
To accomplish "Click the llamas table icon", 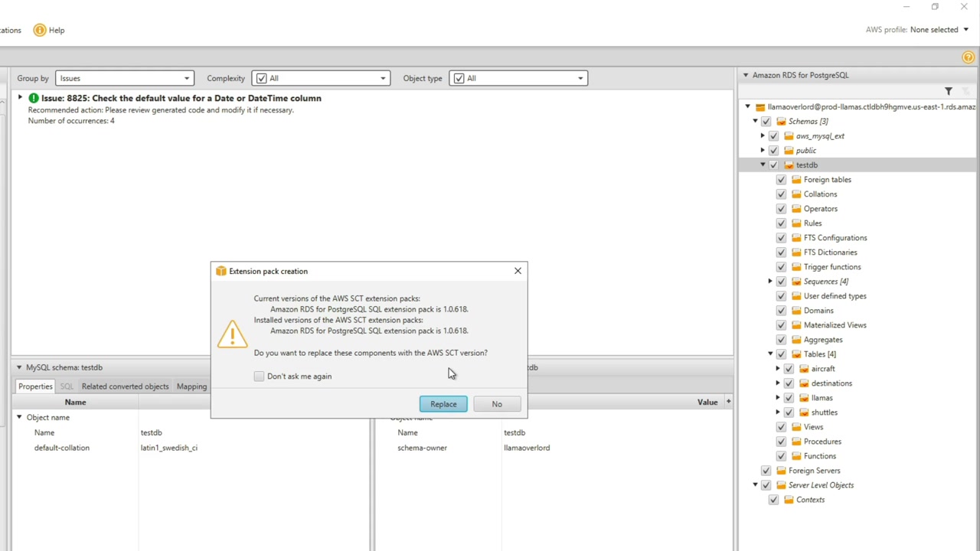I will click(804, 398).
